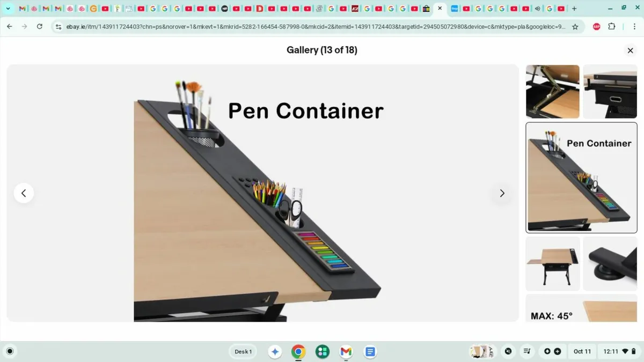Open the Chrome three-dot menu
The width and height of the screenshot is (644, 362).
[631, 26]
